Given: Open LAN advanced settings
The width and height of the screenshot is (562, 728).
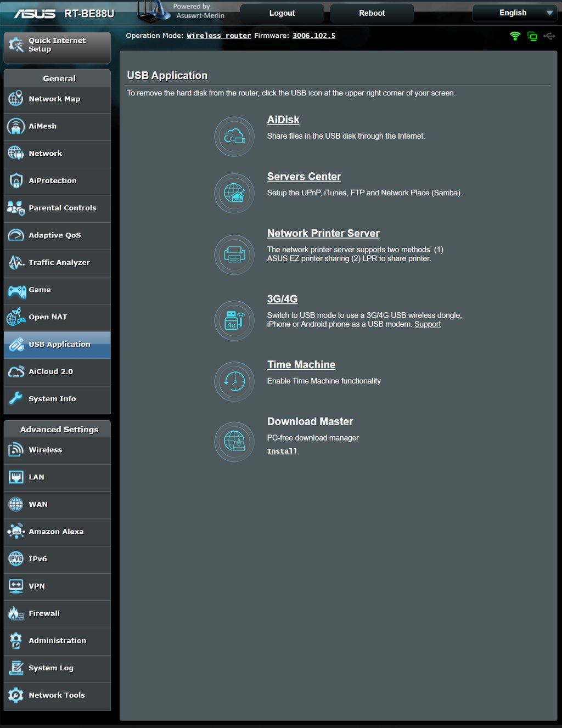Looking at the screenshot, I should click(x=57, y=478).
